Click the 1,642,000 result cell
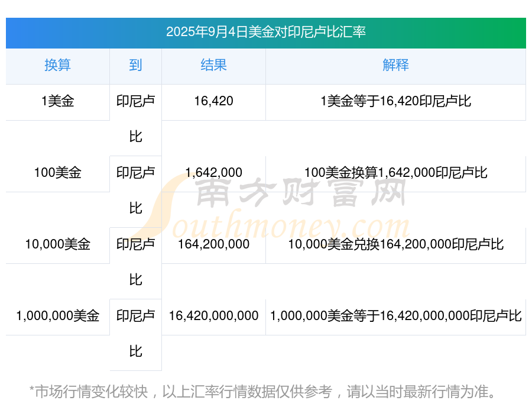 213,173
